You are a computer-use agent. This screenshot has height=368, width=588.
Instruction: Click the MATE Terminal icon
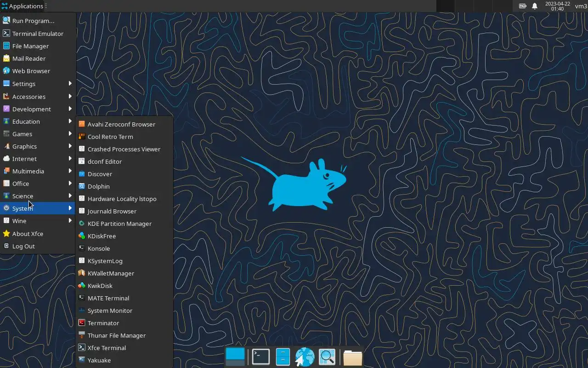click(82, 298)
